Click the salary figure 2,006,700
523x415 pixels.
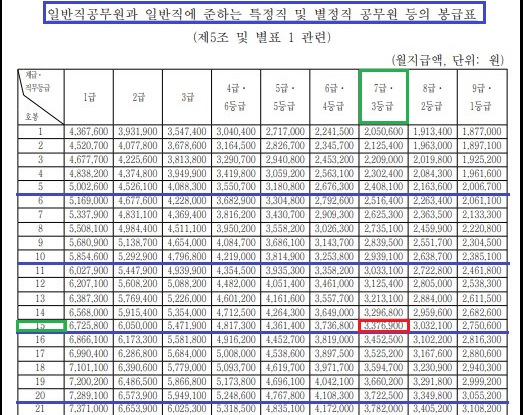click(482, 187)
